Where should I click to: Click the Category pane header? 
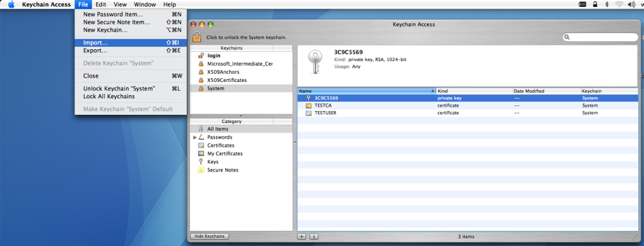coord(232,121)
